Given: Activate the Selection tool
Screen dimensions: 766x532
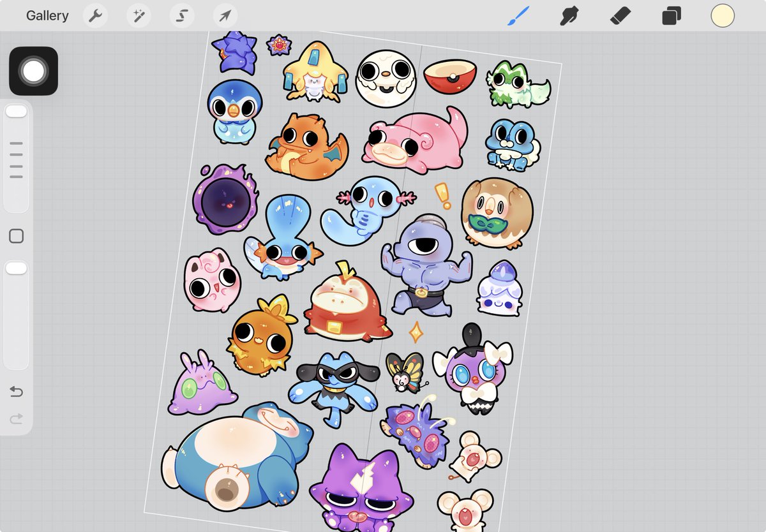Looking at the screenshot, I should pyautogui.click(x=182, y=15).
